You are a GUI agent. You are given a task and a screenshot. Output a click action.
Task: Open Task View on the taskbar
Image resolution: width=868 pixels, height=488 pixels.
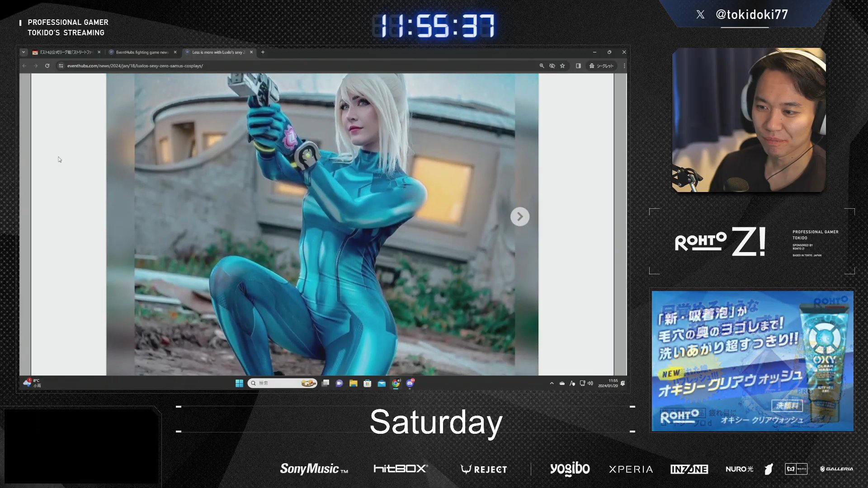(x=325, y=383)
